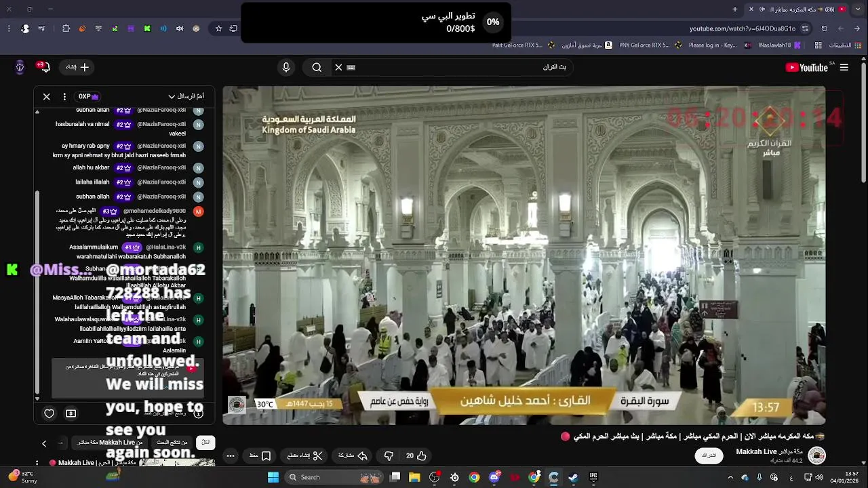Image resolution: width=868 pixels, height=488 pixels.
Task: Open the YouTube account avatar menu
Action: 20,67
